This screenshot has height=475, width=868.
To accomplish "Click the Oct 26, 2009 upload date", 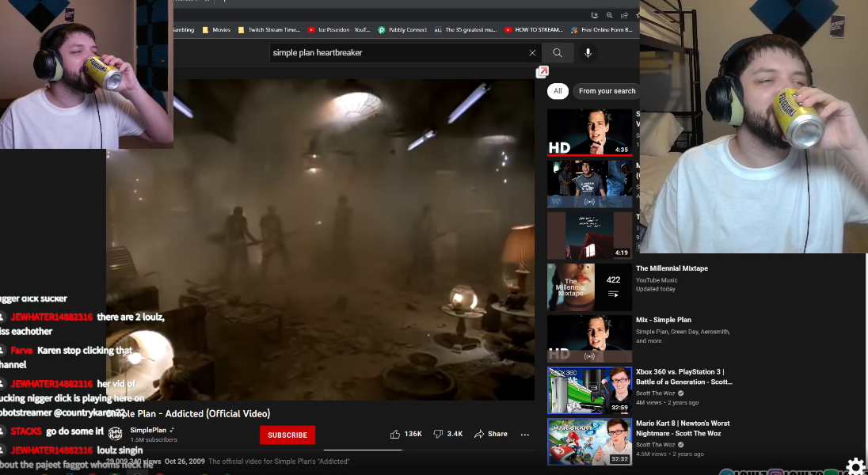I will pos(185,462).
